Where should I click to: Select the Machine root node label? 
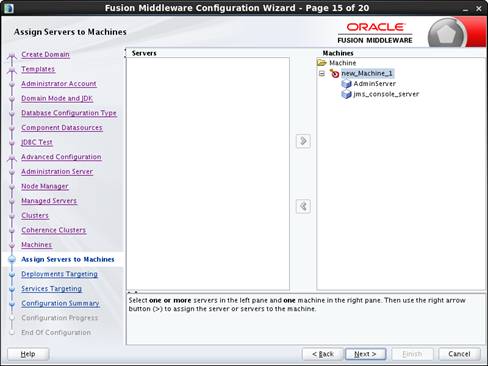343,63
